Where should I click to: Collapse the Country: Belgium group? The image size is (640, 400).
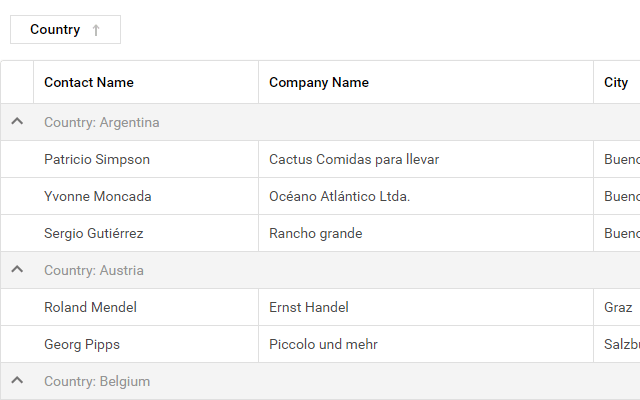click(x=17, y=381)
